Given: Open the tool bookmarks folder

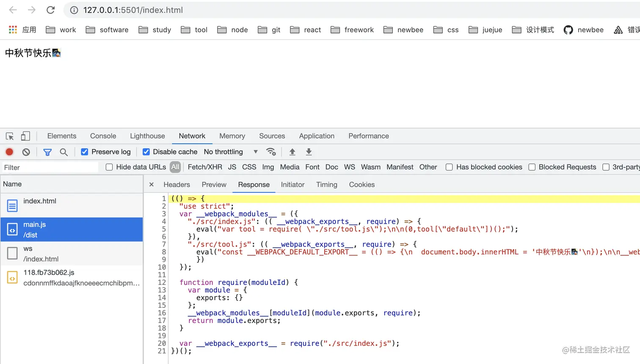Looking at the screenshot, I should (x=194, y=30).
